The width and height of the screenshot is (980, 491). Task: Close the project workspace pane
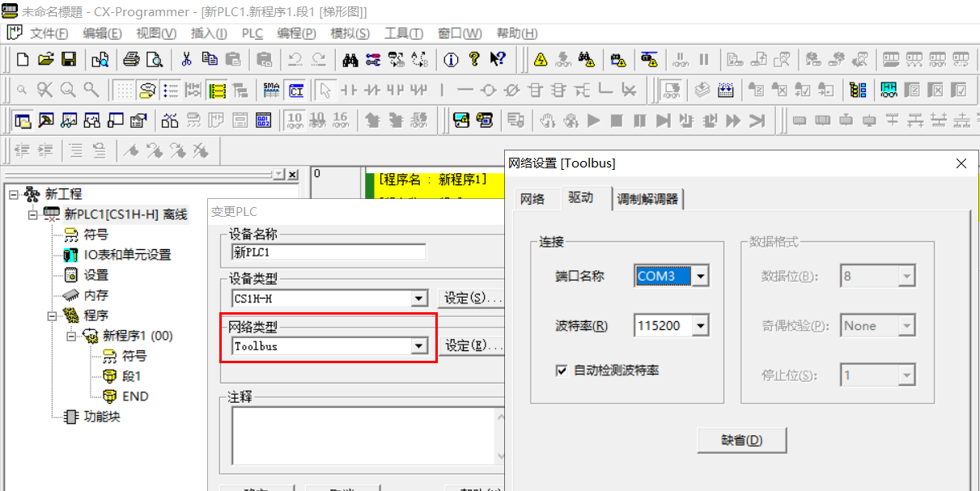pyautogui.click(x=293, y=175)
